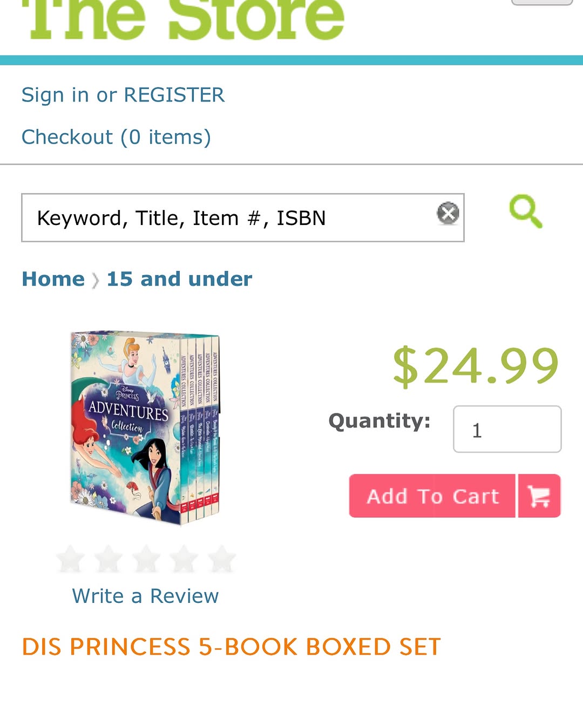
Task: Choose the fourth rating star
Action: (184, 559)
